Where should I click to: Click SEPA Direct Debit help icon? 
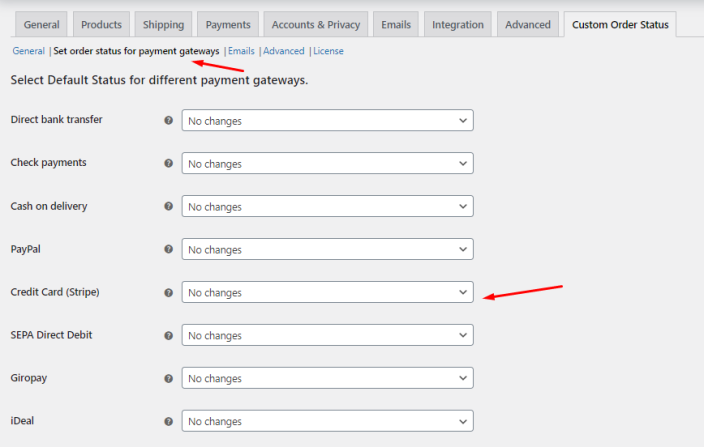point(168,336)
